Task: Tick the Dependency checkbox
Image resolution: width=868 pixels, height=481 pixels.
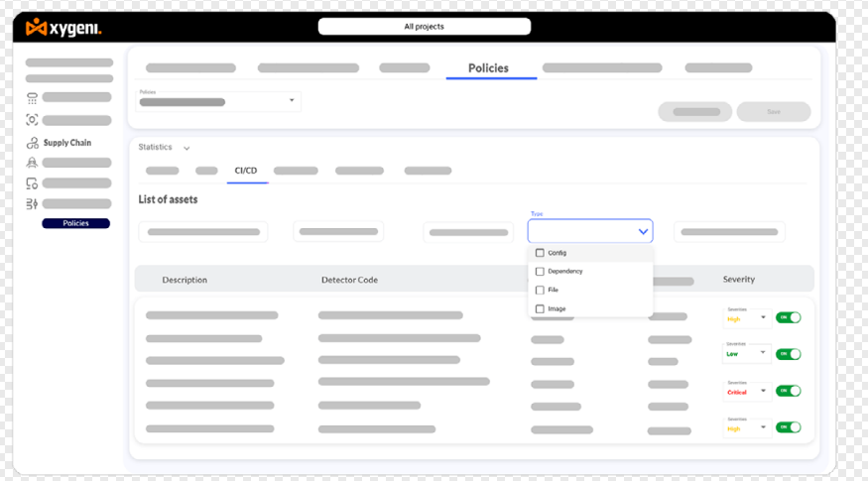Action: pos(540,272)
